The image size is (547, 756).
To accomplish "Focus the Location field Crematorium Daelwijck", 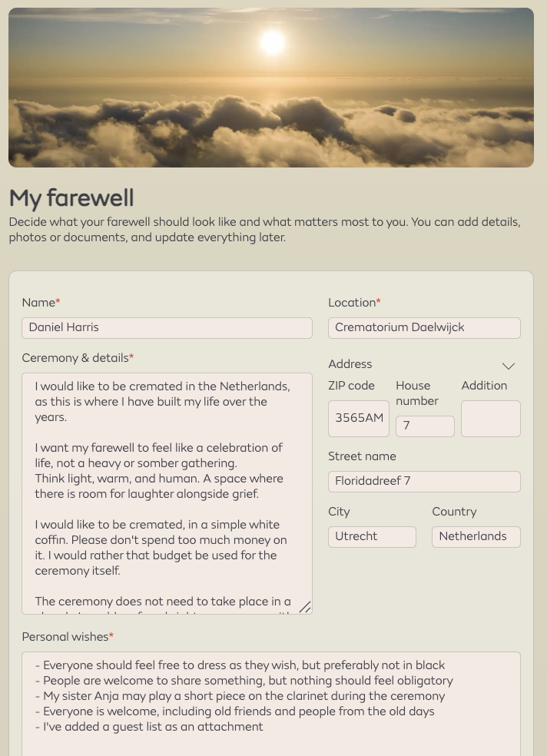I will click(424, 328).
